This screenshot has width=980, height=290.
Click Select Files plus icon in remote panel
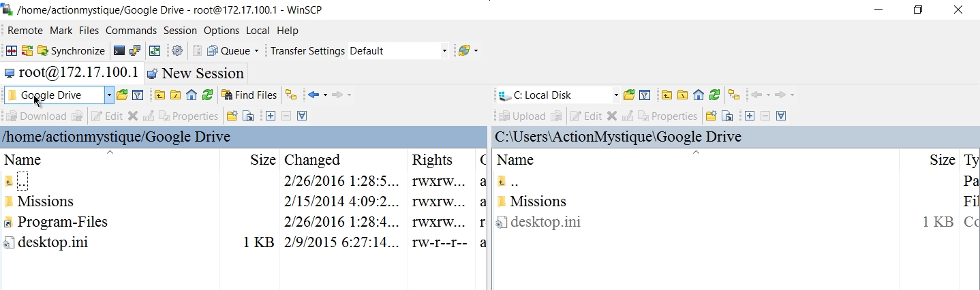[271, 116]
